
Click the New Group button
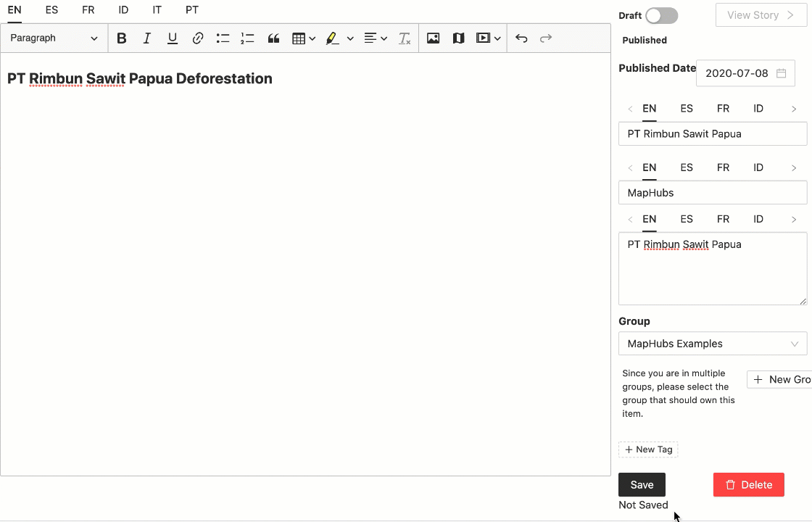click(x=779, y=380)
